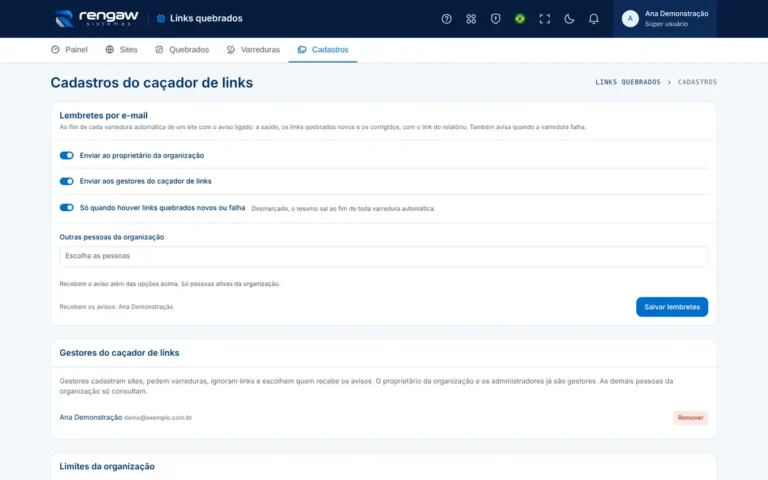Click the shield security icon
This screenshot has height=480, width=768.
tap(496, 19)
